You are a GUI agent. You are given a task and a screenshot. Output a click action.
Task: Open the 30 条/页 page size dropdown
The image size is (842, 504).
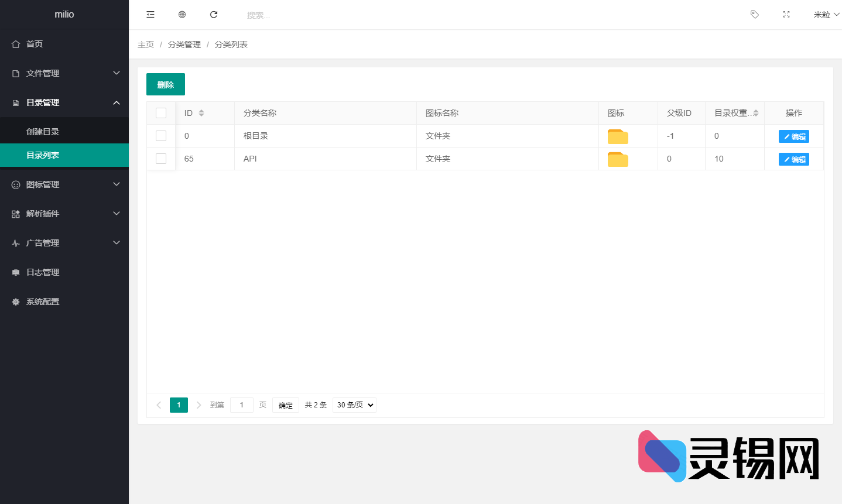pyautogui.click(x=354, y=405)
